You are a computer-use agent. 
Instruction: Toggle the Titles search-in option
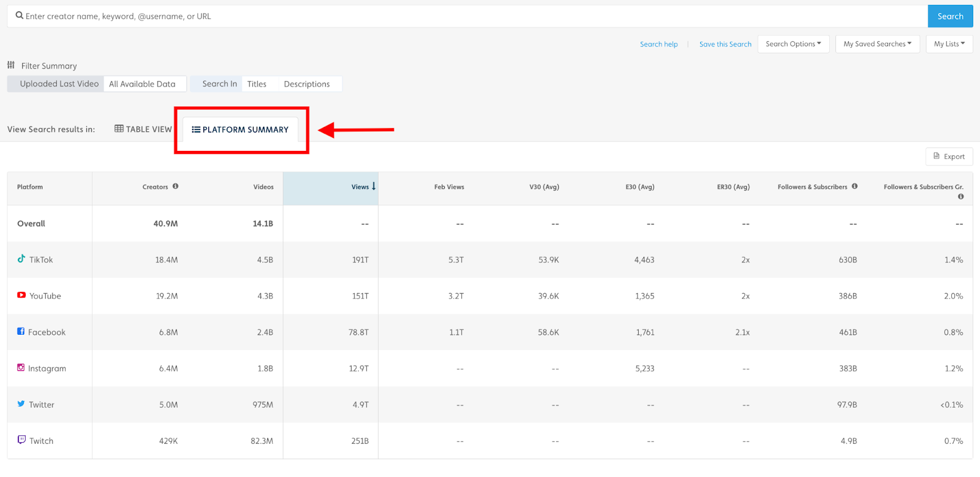[x=257, y=84]
